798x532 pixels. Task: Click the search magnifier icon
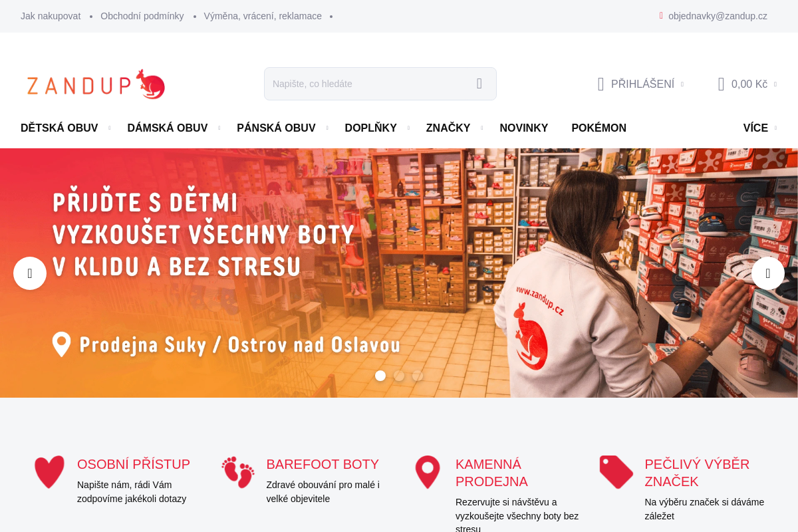click(x=479, y=84)
